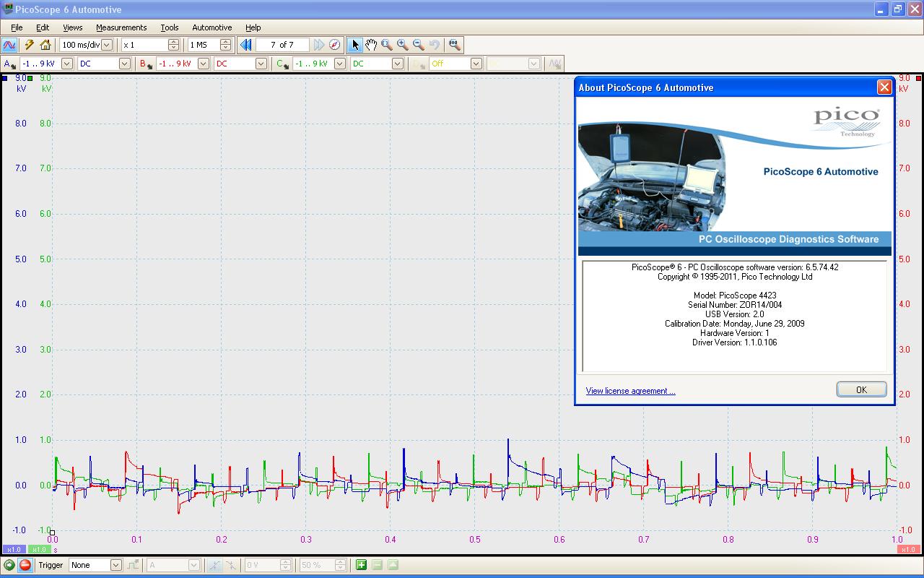This screenshot has height=578, width=924.
Task: Click the undo zoom arrow icon
Action: 435,45
